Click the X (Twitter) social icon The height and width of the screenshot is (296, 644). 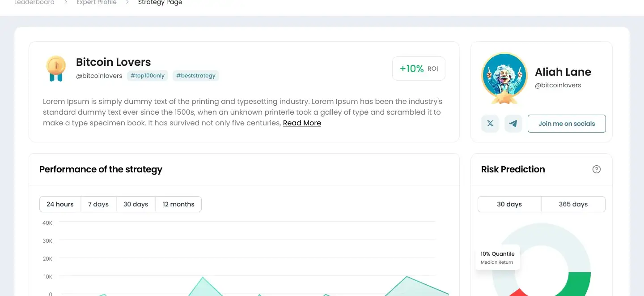490,124
